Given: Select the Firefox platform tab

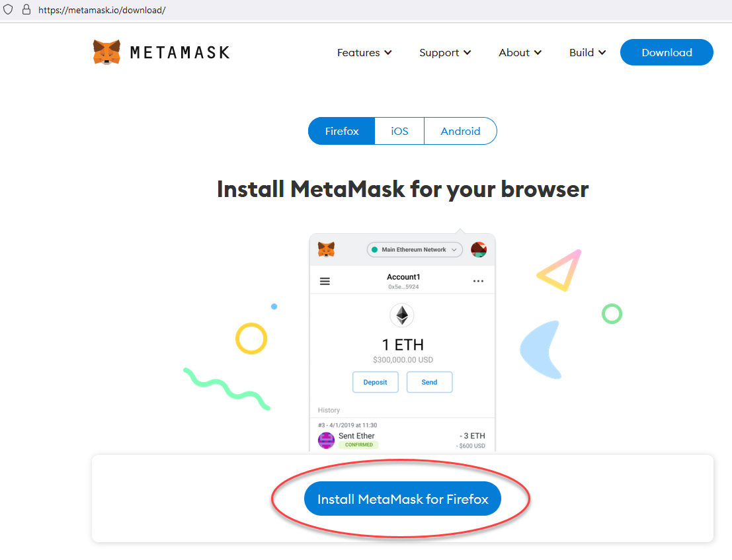Looking at the screenshot, I should point(342,131).
